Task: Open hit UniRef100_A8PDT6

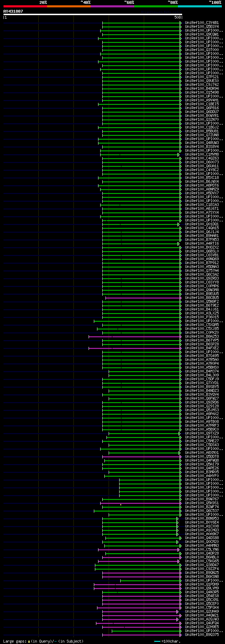Action: [202, 186]
